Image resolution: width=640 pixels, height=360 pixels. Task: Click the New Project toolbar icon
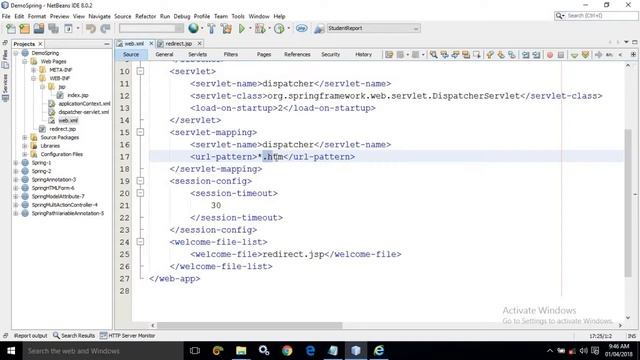point(24,29)
